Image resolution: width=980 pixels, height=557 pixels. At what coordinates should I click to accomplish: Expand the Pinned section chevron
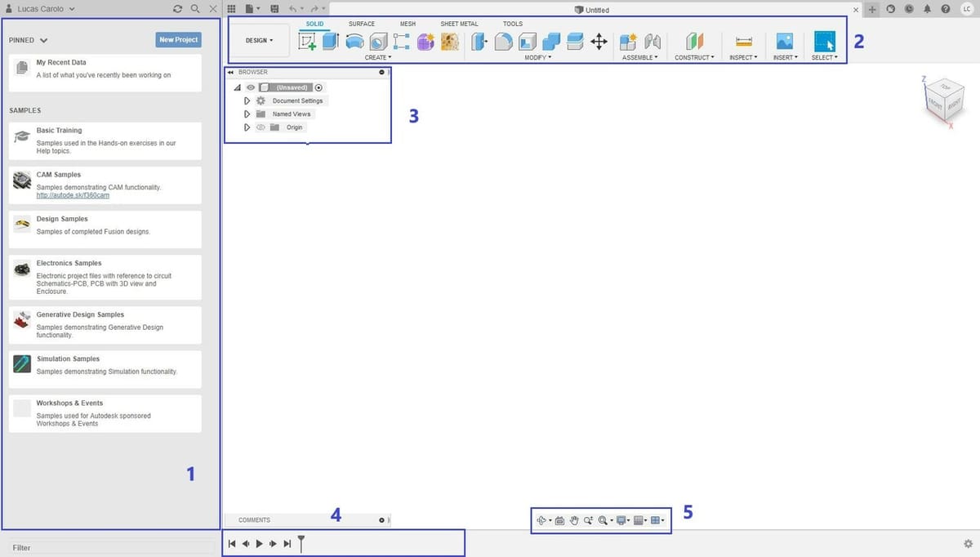point(43,40)
